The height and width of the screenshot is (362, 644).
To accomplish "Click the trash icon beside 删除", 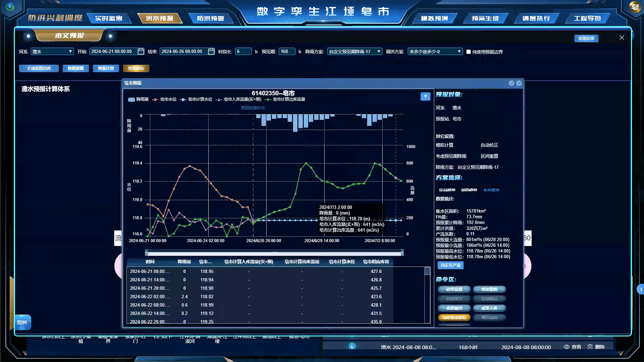I will 590,347.
